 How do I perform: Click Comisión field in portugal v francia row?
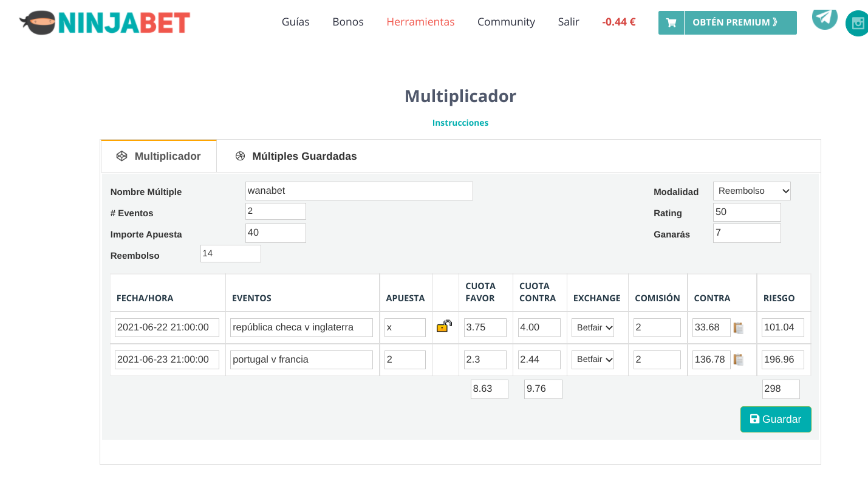(x=657, y=360)
